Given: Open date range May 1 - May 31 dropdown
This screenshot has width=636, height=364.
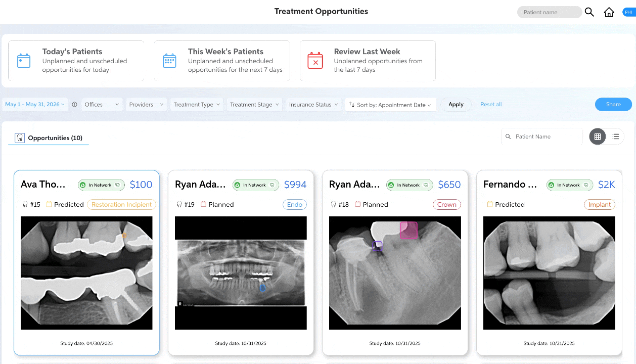Looking at the screenshot, I should [x=34, y=105].
